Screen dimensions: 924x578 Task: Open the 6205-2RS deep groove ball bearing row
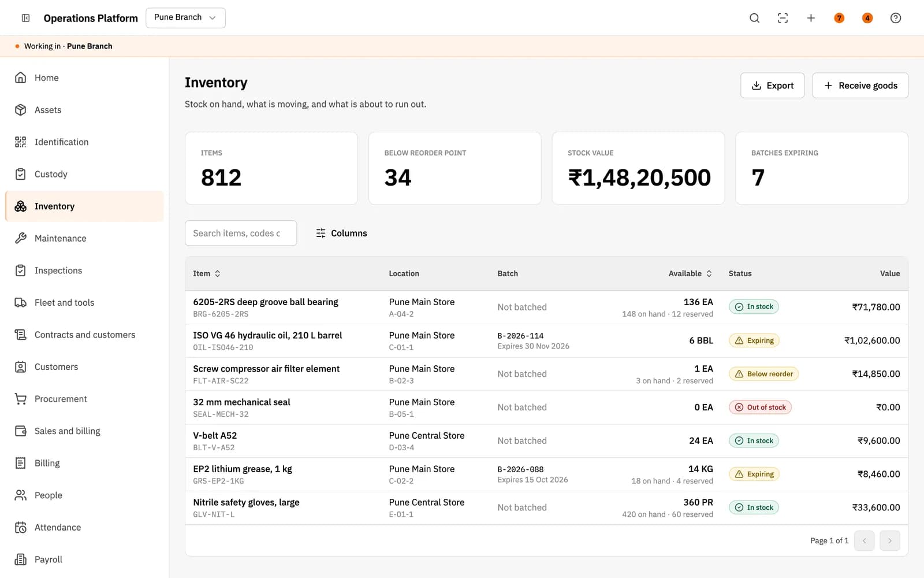pyautogui.click(x=546, y=307)
